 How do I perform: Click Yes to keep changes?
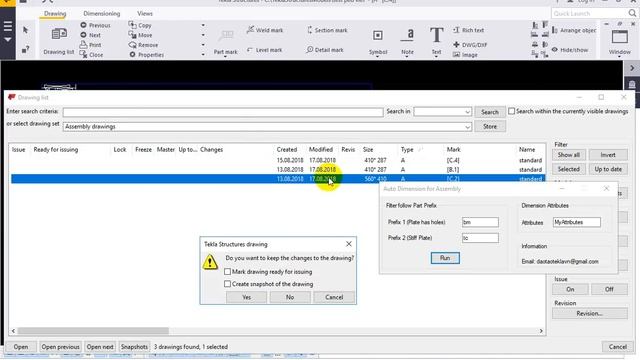[246, 297]
